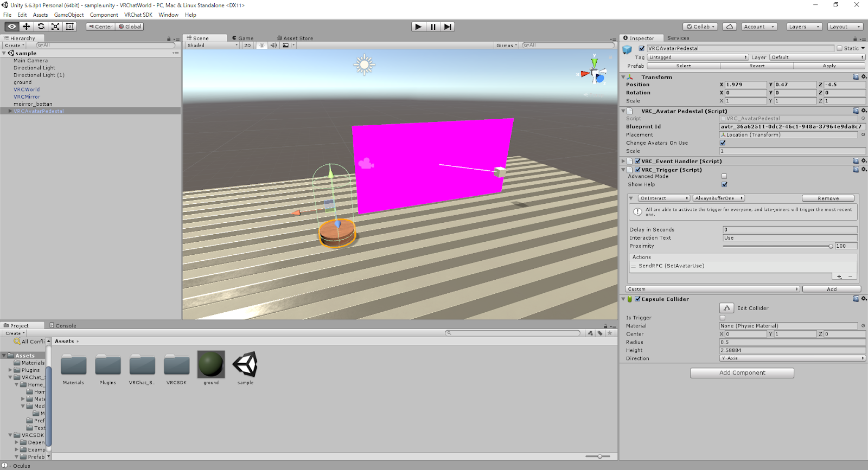Adjust the Project icon size slider
868x470 pixels.
(599, 456)
